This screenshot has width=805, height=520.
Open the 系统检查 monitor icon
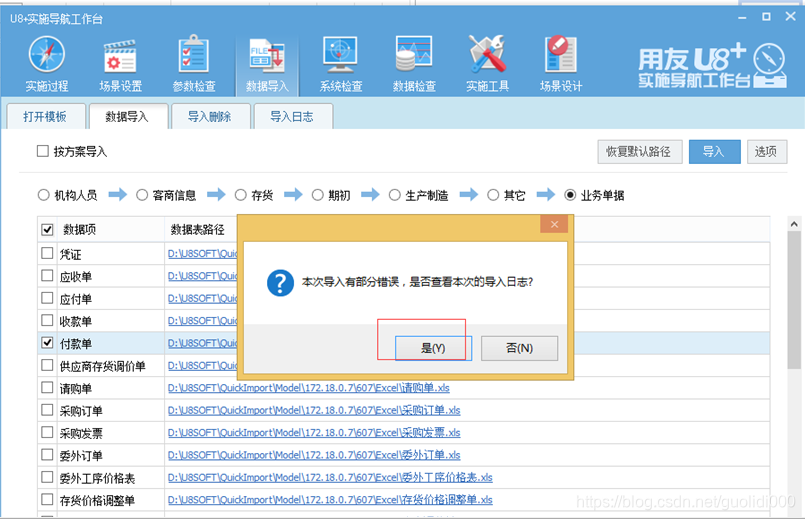coord(340,54)
